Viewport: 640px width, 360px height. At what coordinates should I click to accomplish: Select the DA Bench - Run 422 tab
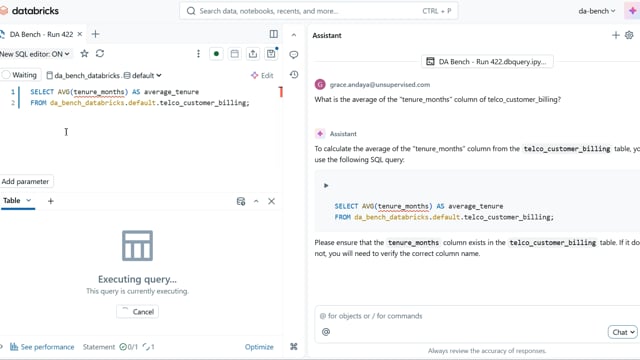pyautogui.click(x=41, y=34)
